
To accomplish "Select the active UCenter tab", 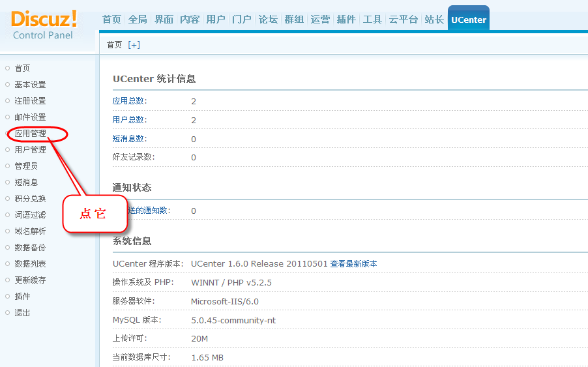I will coord(468,20).
